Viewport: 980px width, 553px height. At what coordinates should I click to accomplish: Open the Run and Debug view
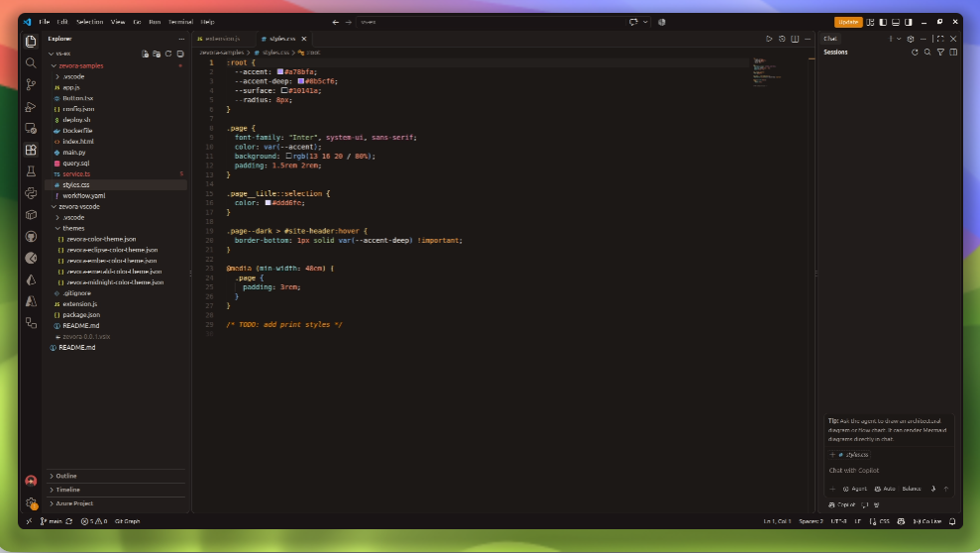(31, 106)
